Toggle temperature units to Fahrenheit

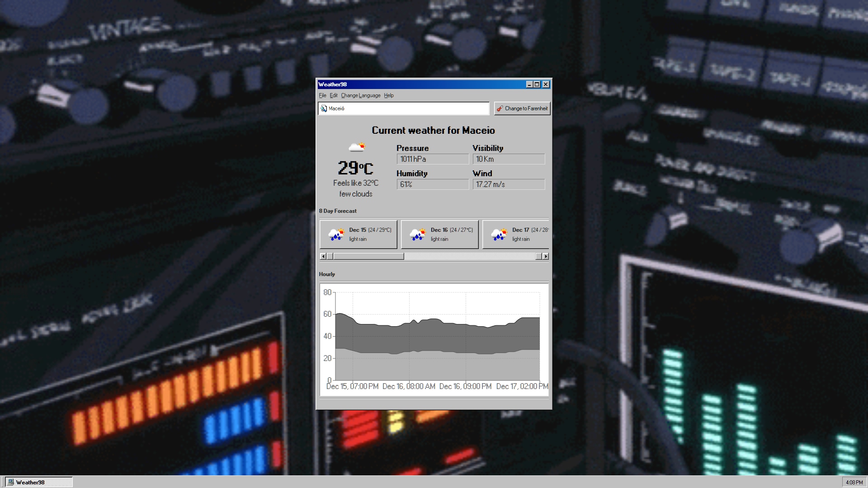tap(522, 108)
